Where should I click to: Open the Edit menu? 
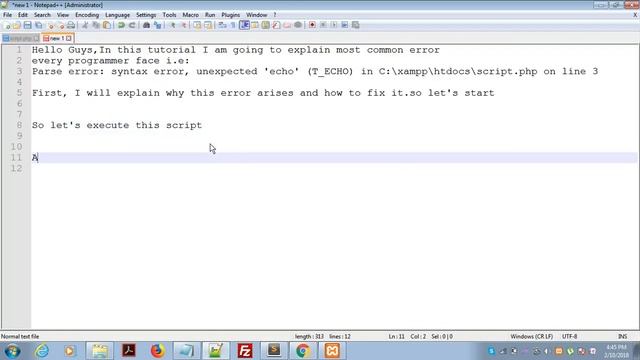23,15
